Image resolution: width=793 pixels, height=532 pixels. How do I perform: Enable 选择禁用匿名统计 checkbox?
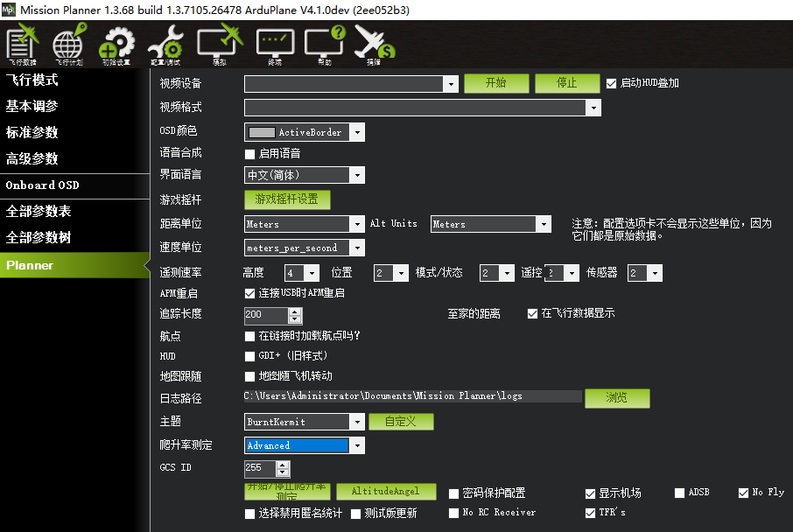[x=249, y=514]
